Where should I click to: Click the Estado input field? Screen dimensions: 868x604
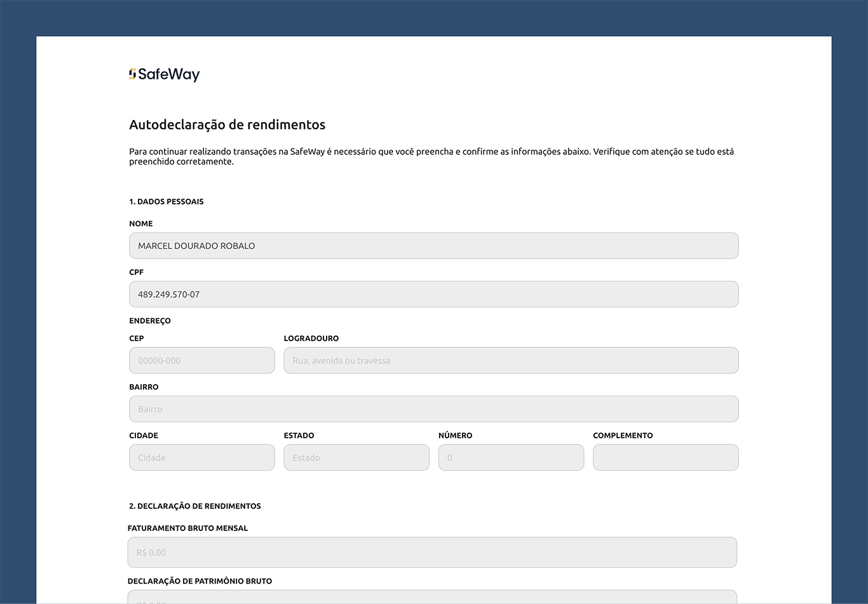coord(356,458)
